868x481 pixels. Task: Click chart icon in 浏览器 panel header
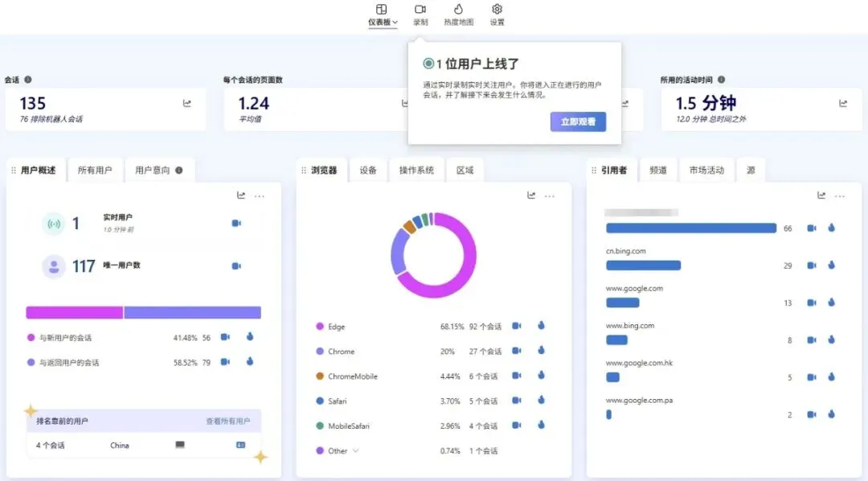531,195
